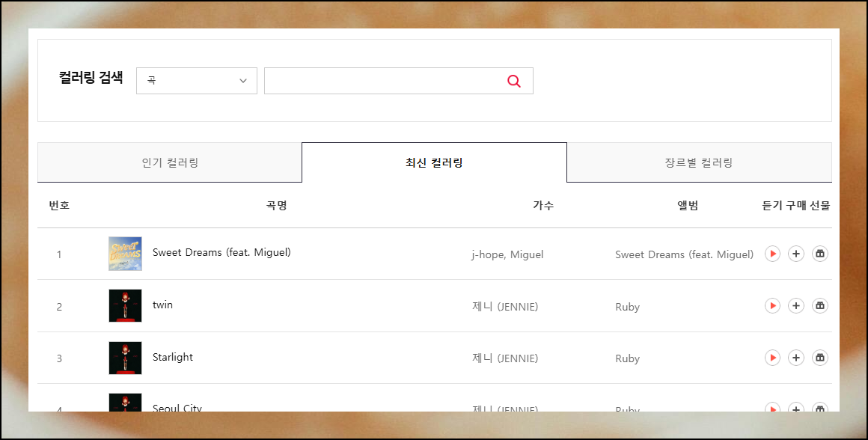Click the red search magnifier icon
The width and height of the screenshot is (868, 440).
coord(514,81)
